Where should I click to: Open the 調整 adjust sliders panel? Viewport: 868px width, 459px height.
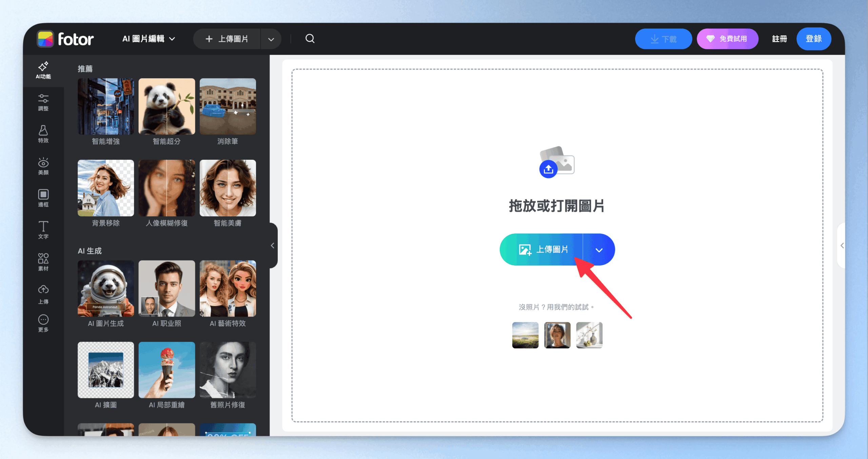click(x=43, y=102)
